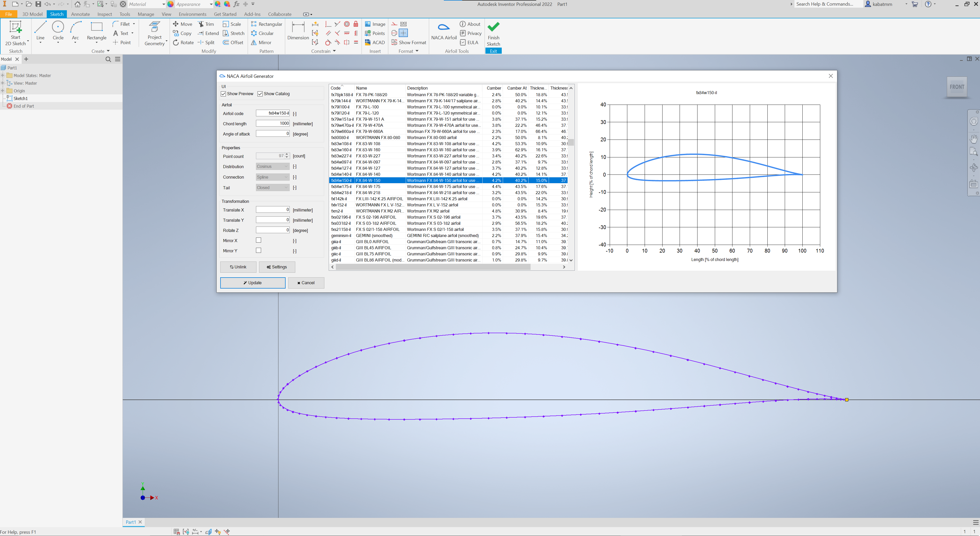Open the Distribution dropdown
The image size is (980, 536).
[272, 167]
